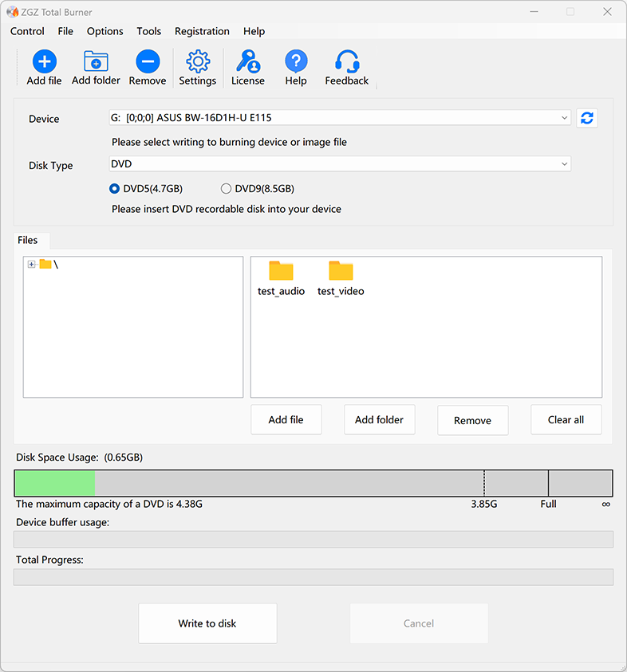Click the select writing to burning device text
Viewport: 627px width, 672px height.
click(230, 142)
